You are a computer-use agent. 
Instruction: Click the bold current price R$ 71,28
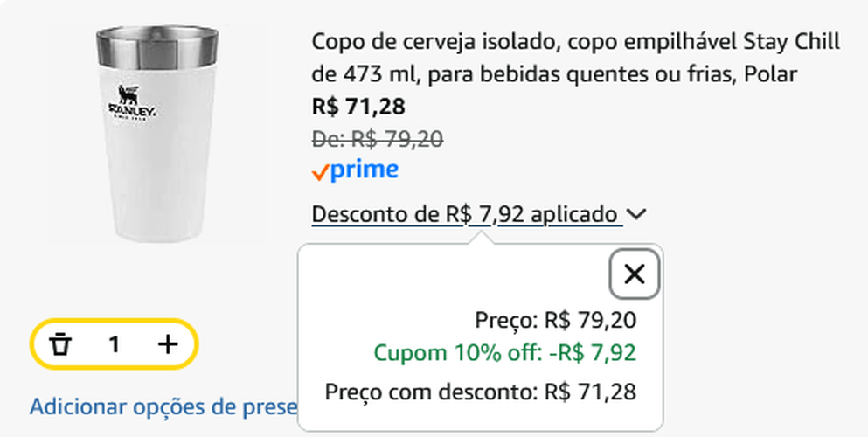tap(358, 107)
